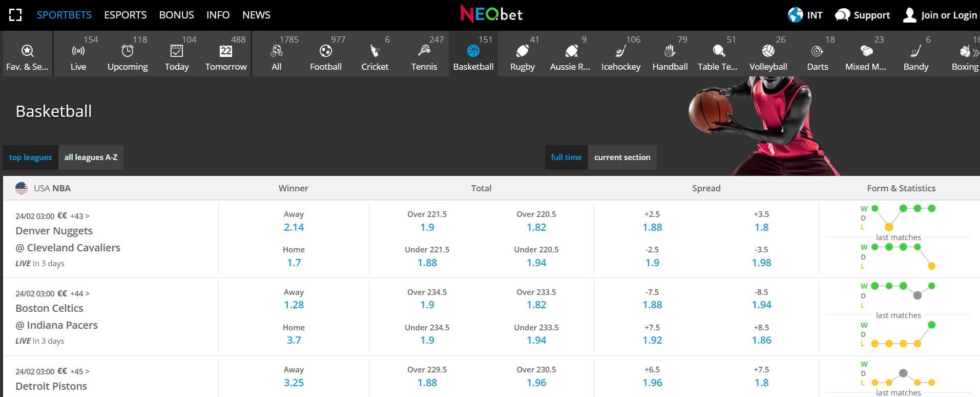Open ESPORTS menu

pyautogui.click(x=126, y=15)
